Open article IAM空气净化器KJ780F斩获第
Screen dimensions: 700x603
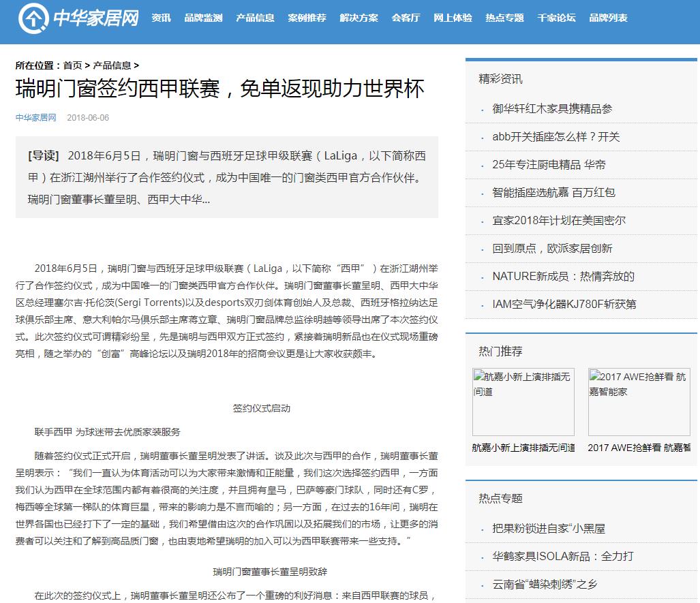pyautogui.click(x=564, y=304)
